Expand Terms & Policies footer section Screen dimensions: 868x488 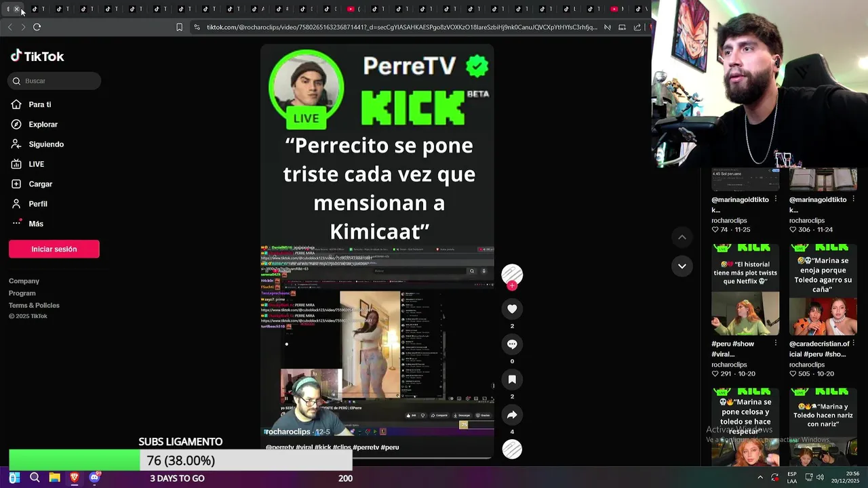point(34,305)
